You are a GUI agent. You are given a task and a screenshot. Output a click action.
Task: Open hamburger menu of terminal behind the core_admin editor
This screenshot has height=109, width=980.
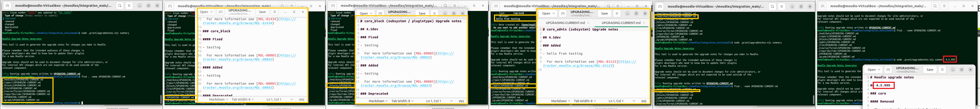pyautogui.click(x=618, y=6)
